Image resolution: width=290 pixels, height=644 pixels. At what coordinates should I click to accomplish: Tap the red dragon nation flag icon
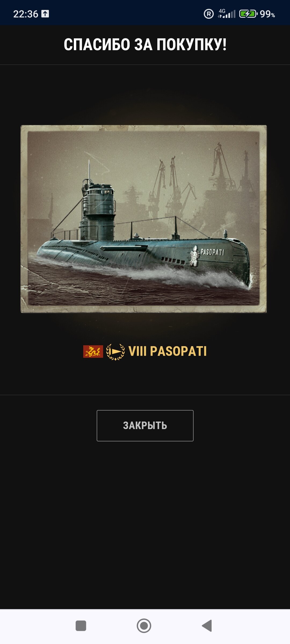[93, 352]
